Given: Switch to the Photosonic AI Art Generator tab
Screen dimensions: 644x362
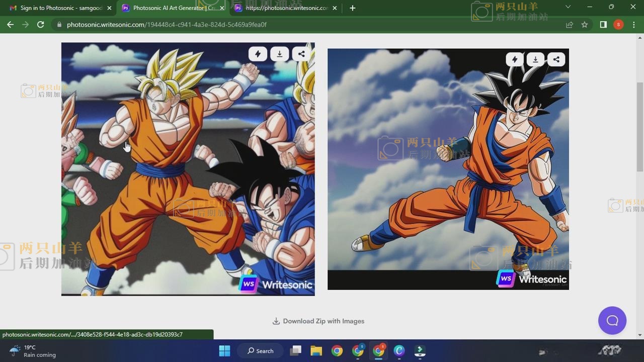Looking at the screenshot, I should tap(171, 8).
